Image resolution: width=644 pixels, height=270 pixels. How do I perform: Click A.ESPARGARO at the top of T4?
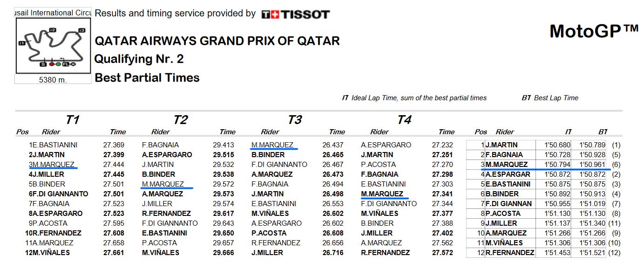pyautogui.click(x=386, y=145)
